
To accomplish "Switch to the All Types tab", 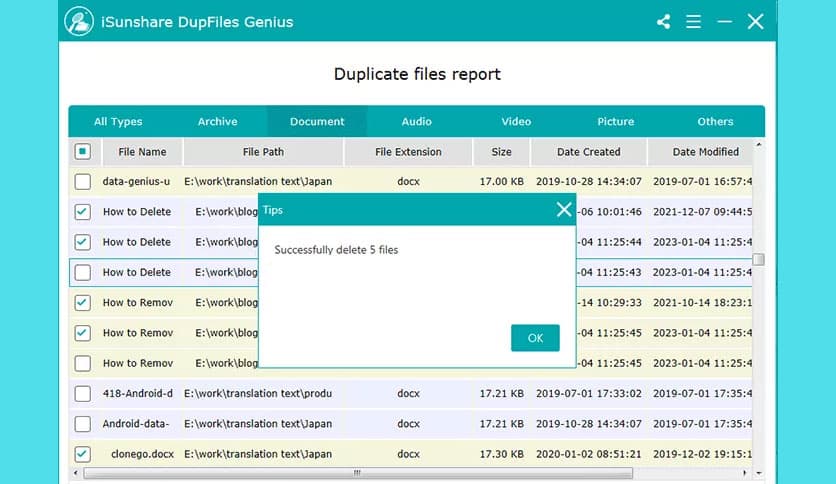I will 118,122.
